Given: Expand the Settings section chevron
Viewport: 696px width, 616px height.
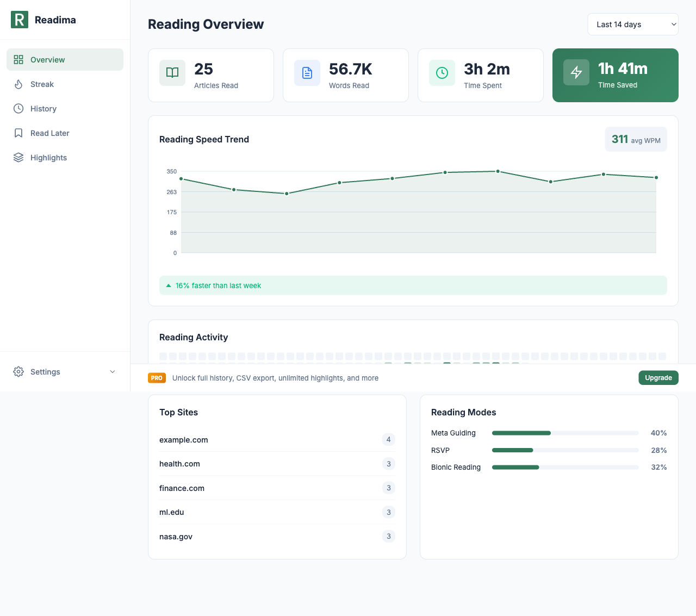Looking at the screenshot, I should coord(113,372).
